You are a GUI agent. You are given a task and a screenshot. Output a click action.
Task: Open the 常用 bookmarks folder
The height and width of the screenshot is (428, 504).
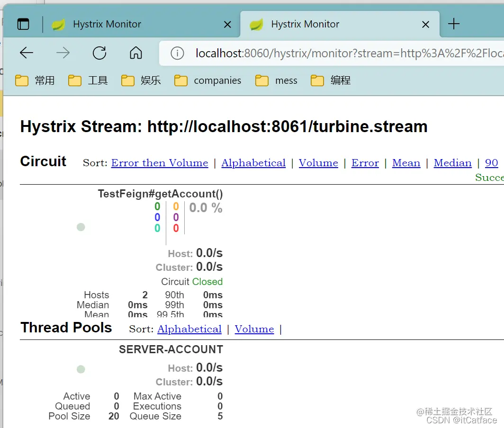(35, 80)
